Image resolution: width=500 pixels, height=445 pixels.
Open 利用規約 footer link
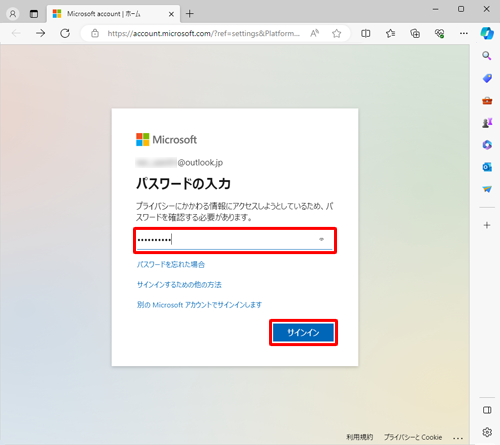pos(360,437)
